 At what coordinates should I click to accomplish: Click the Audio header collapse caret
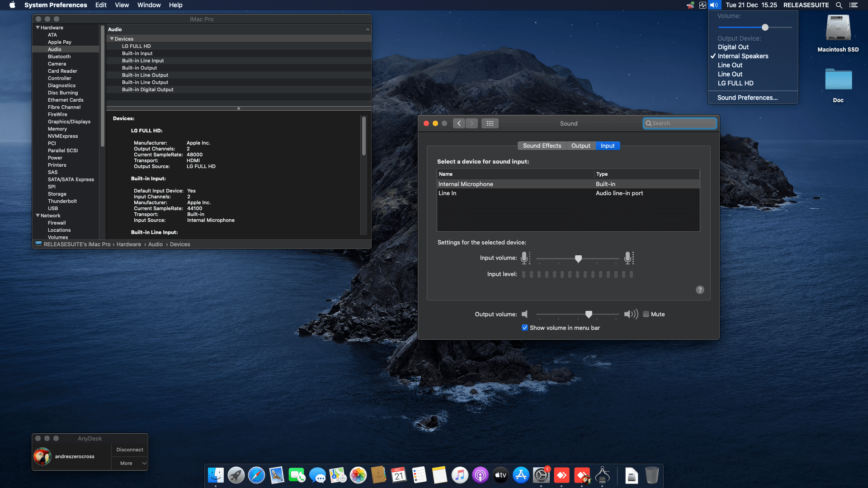[x=368, y=29]
